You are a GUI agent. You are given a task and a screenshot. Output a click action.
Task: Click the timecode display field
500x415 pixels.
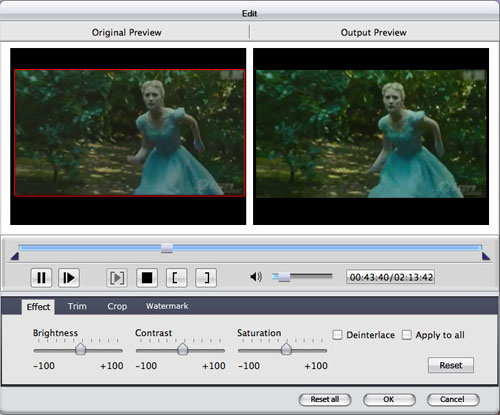(x=391, y=277)
